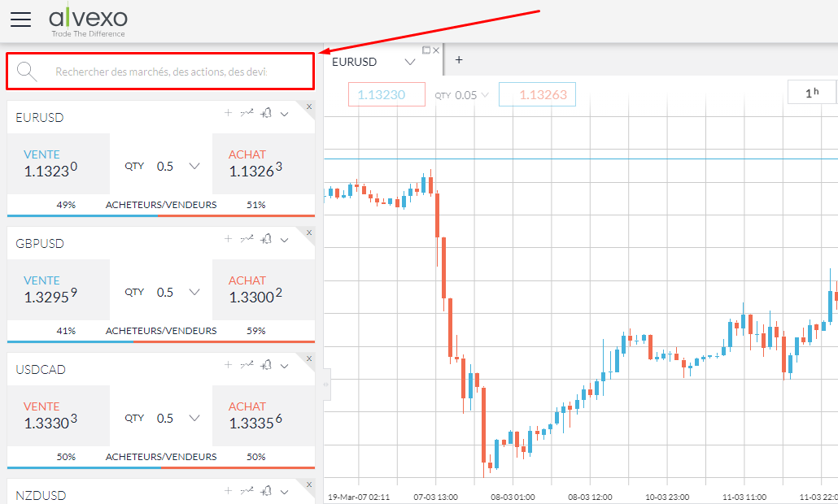Focus the market search input field
The image size is (838, 504).
pyautogui.click(x=160, y=72)
